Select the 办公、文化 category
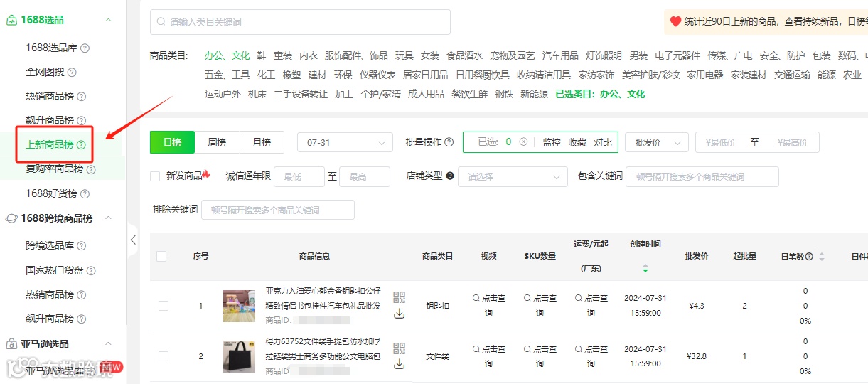 point(227,55)
